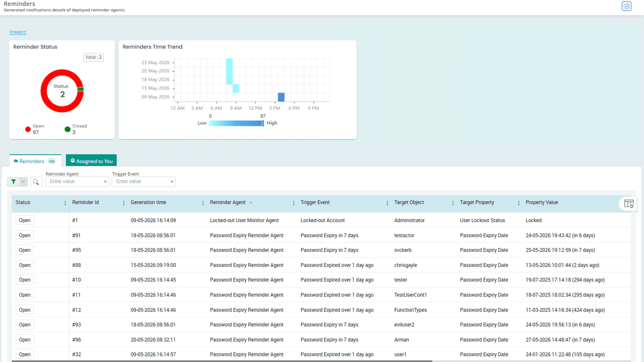This screenshot has height=362, width=644.
Task: Click the FunctionTypes target object cell
Action: (x=411, y=310)
